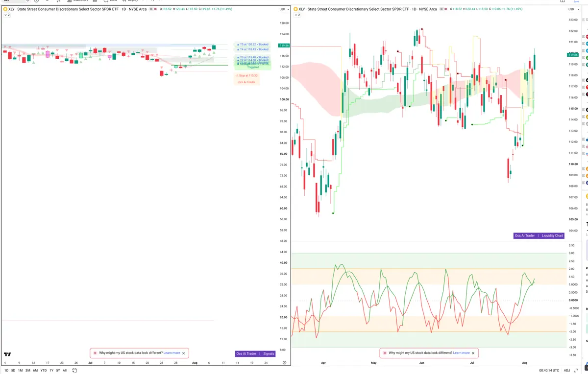This screenshot has height=374, width=588.
Task: Click the Ocs Ai Trader Liquidity Chart label
Action: [x=539, y=235]
